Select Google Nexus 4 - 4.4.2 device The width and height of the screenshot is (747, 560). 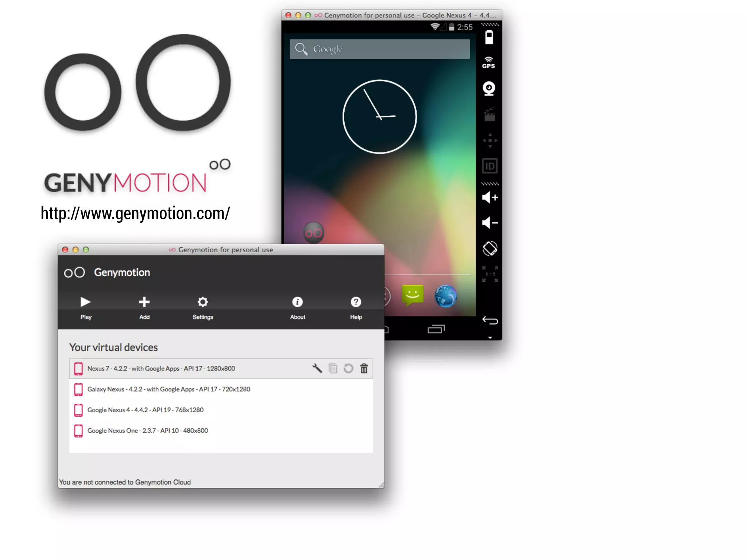pos(145,410)
